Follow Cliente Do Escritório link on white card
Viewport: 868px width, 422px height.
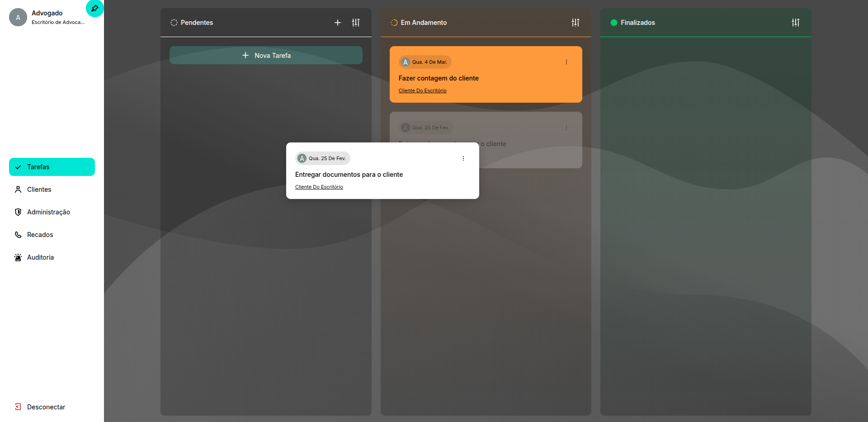319,187
